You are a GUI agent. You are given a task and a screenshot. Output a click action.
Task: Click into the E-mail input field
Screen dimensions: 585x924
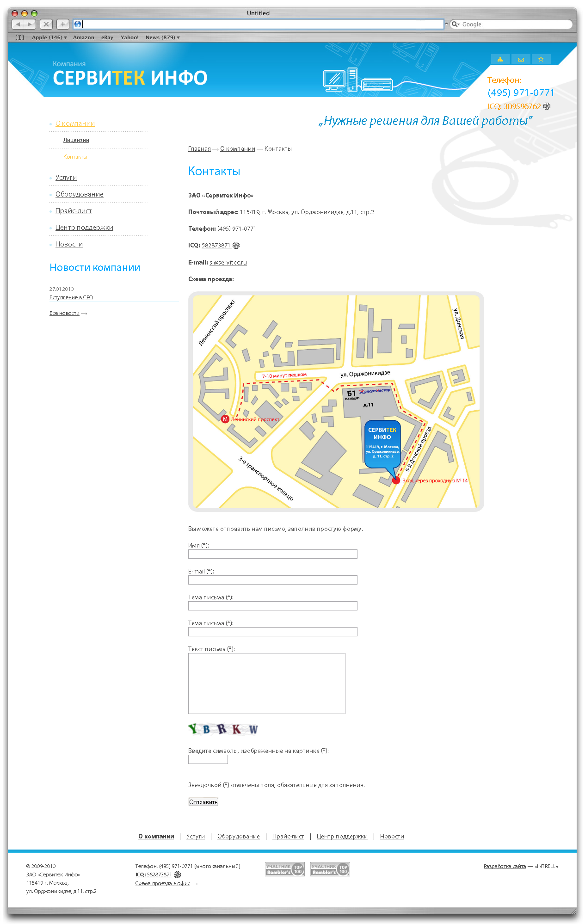tap(273, 580)
